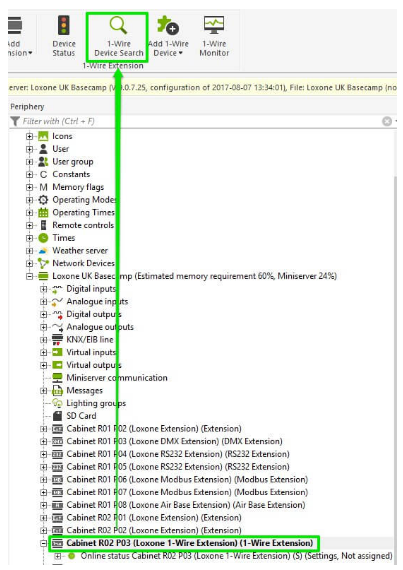
Task: Open the 1-Wire Device Search tool
Action: tap(118, 37)
